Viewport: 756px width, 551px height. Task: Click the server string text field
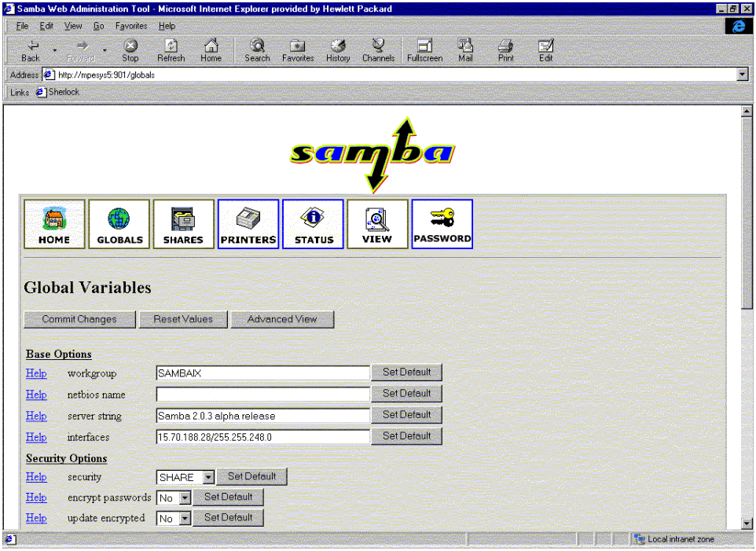pyautogui.click(x=262, y=416)
